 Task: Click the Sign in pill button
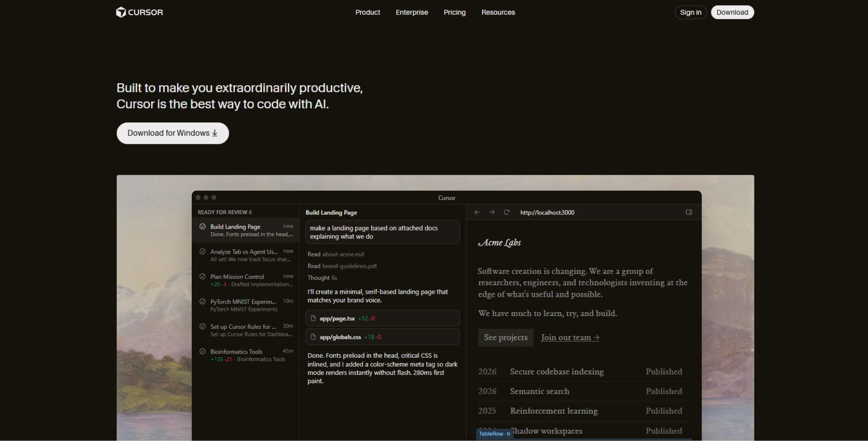690,12
